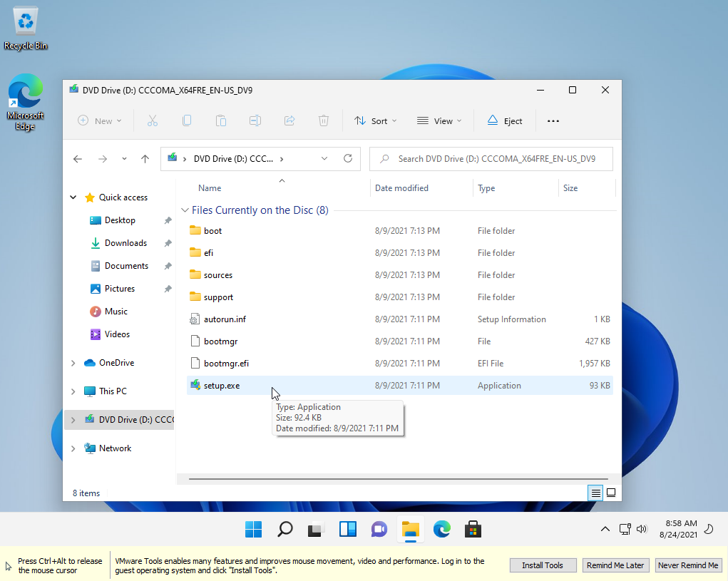Open Microsoft Store on taskbar
Image resolution: width=728 pixels, height=581 pixels.
point(473,530)
